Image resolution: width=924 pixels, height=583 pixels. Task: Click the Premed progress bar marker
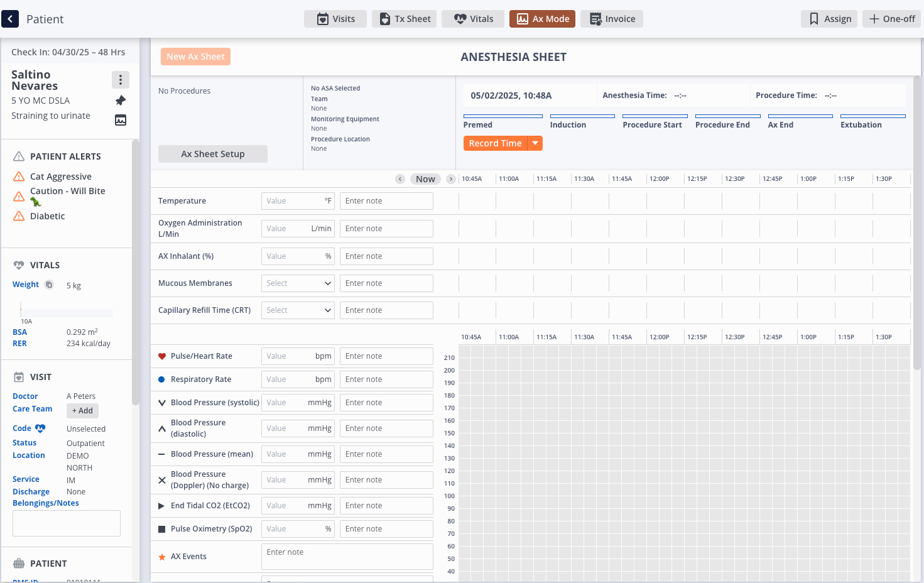[x=503, y=116]
